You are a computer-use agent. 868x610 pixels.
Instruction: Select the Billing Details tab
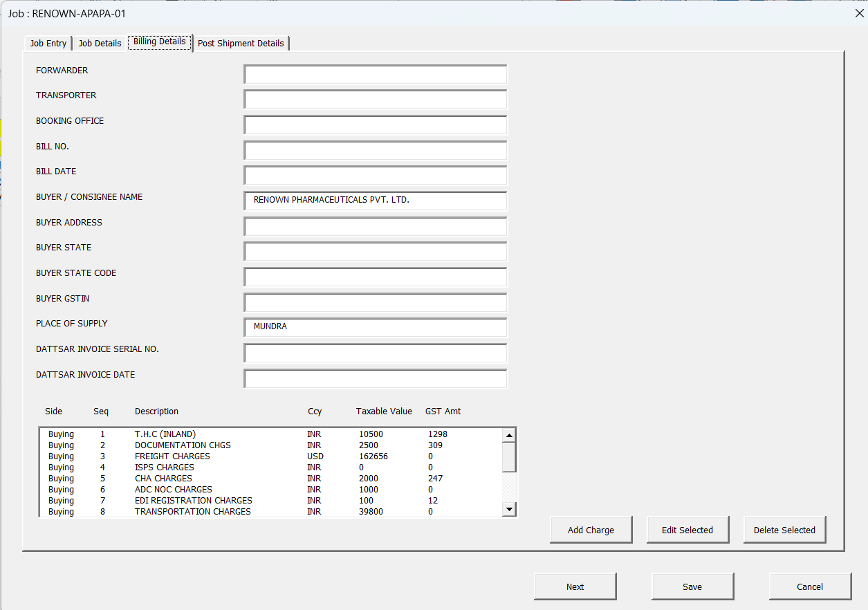[x=160, y=41]
